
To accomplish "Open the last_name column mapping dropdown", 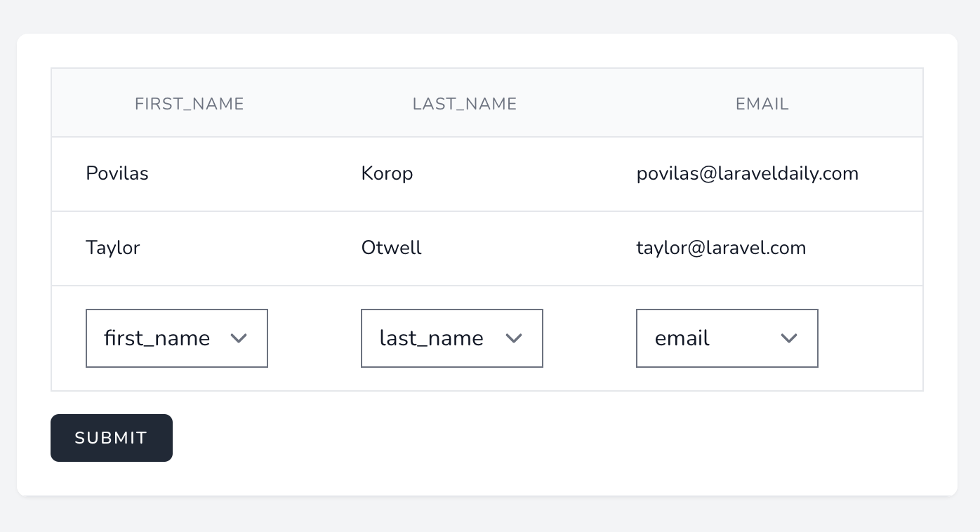I will click(x=452, y=338).
